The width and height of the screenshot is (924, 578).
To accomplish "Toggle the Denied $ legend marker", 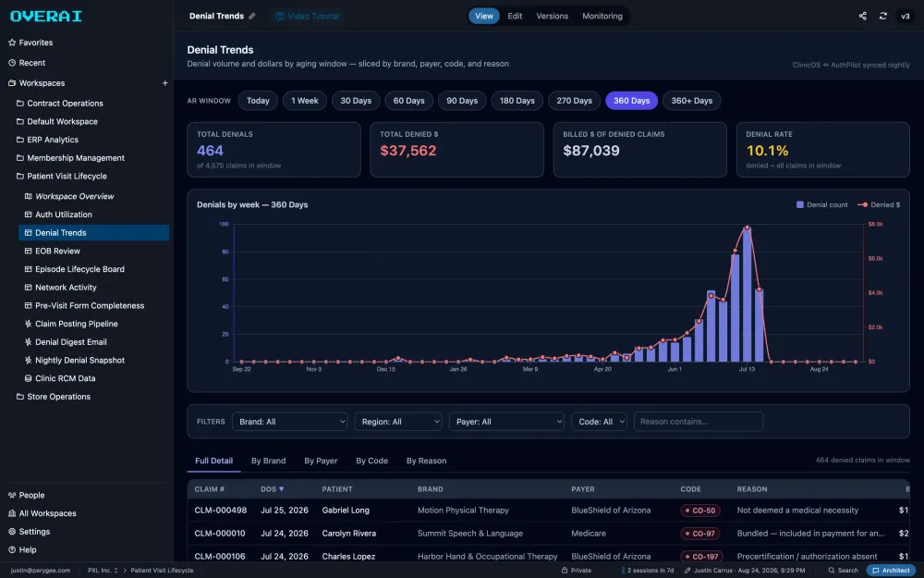I will [862, 204].
